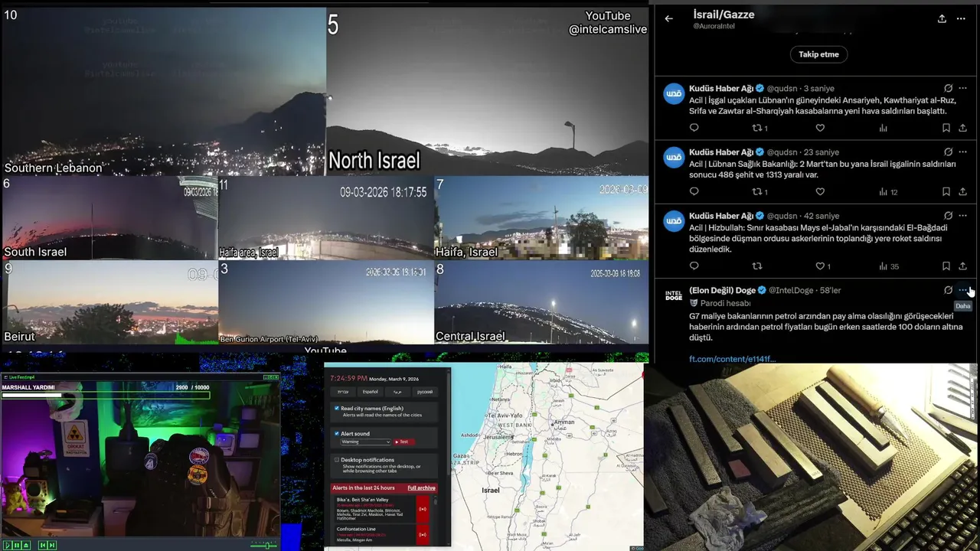Screen dimensions: 980x551
Task: Click the Takip etme button
Action: 818,54
